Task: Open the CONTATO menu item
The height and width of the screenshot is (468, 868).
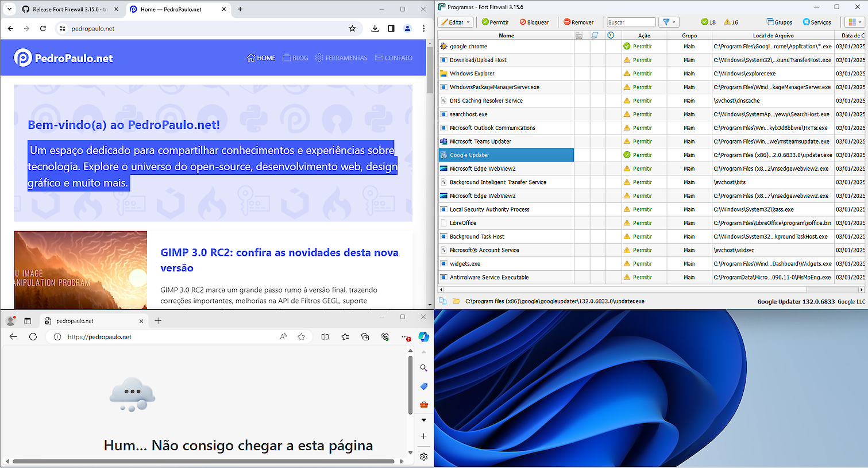Action: [394, 58]
